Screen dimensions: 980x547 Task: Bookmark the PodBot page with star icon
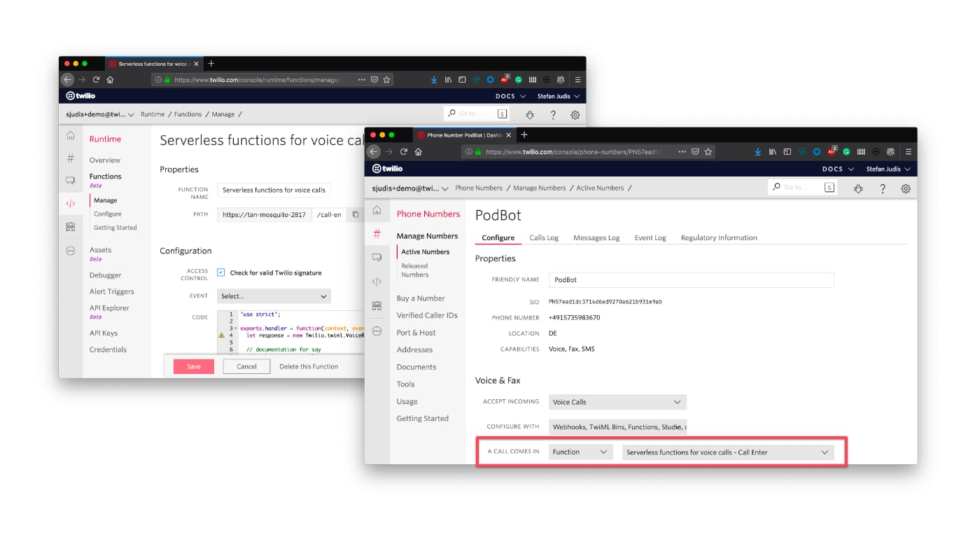(708, 151)
